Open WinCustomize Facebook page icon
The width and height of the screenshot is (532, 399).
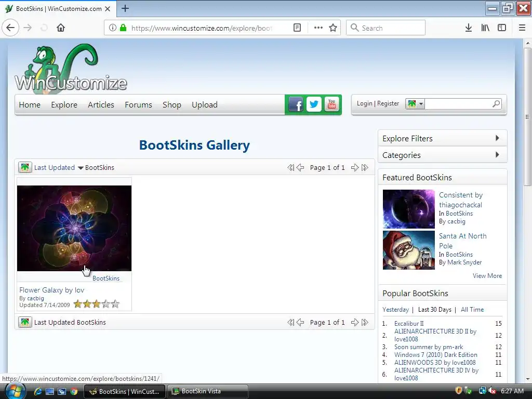point(296,104)
